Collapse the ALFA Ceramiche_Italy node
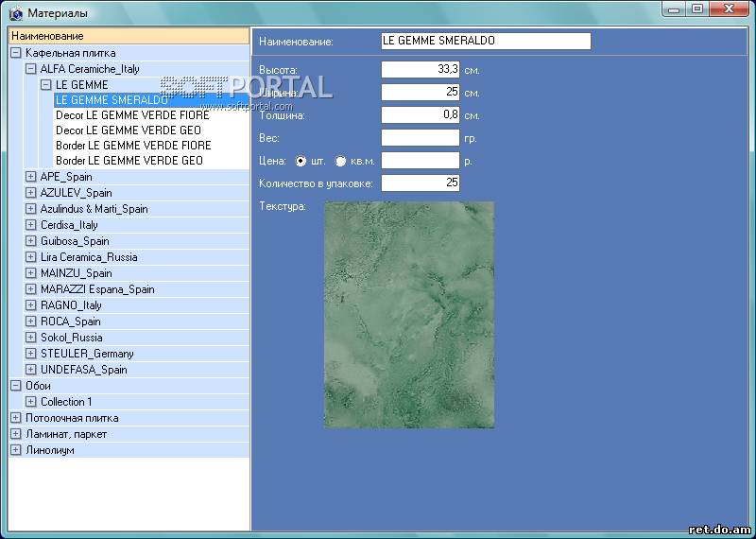Screen dimensions: 756x539 click(x=31, y=69)
